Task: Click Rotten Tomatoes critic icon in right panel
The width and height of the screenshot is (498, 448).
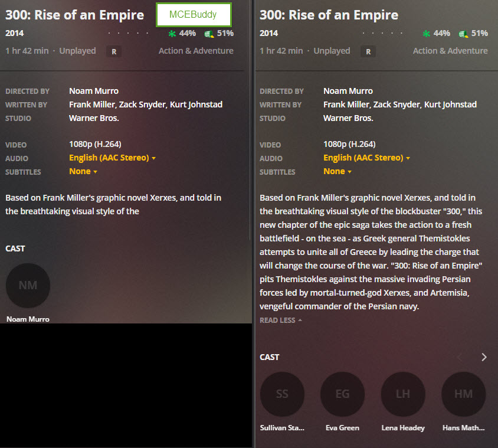Action: (427, 34)
